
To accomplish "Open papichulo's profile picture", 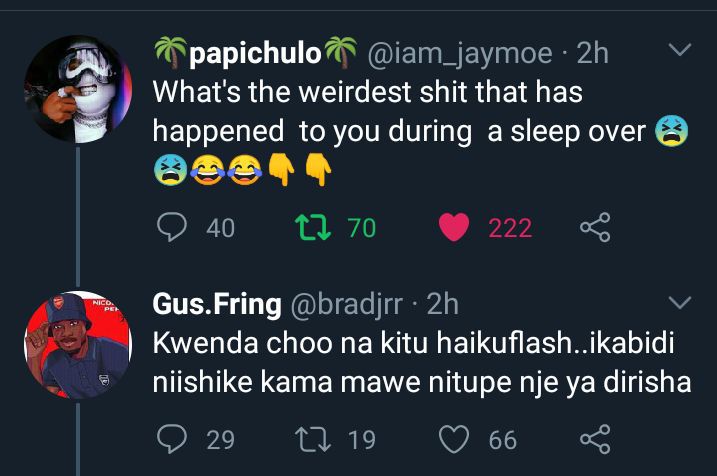I will 78,89.
